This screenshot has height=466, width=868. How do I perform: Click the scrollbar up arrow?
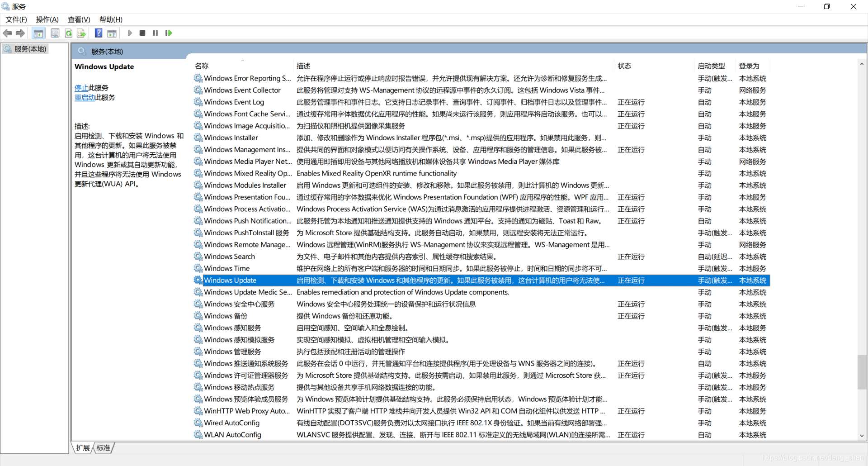click(862, 64)
